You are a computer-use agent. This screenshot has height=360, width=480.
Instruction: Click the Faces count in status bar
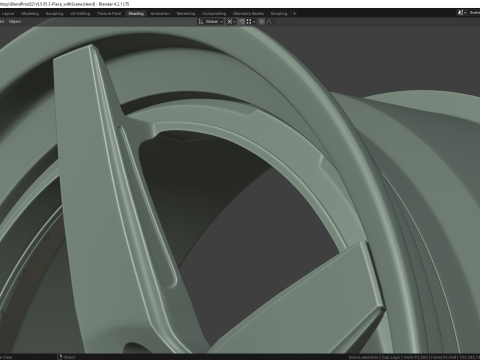tap(443, 357)
